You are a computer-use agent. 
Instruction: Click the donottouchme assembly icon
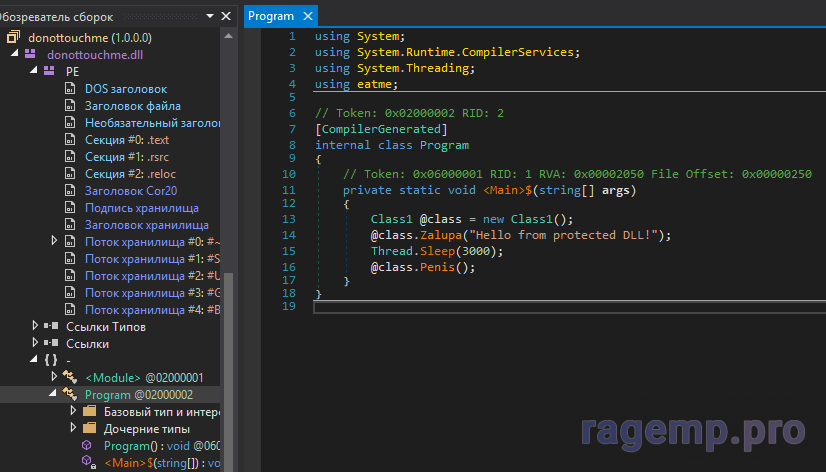tap(13, 37)
